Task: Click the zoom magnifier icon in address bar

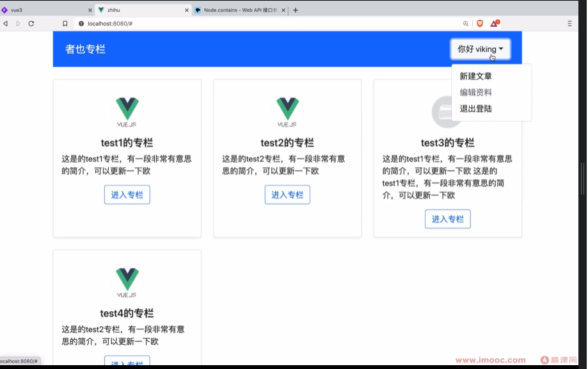Action: [466, 23]
